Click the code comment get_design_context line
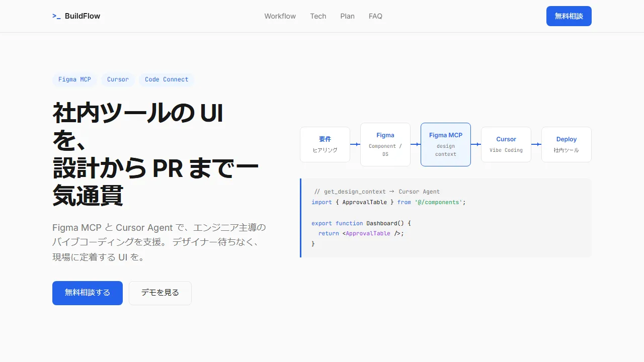This screenshot has width=644, height=362. (x=377, y=192)
